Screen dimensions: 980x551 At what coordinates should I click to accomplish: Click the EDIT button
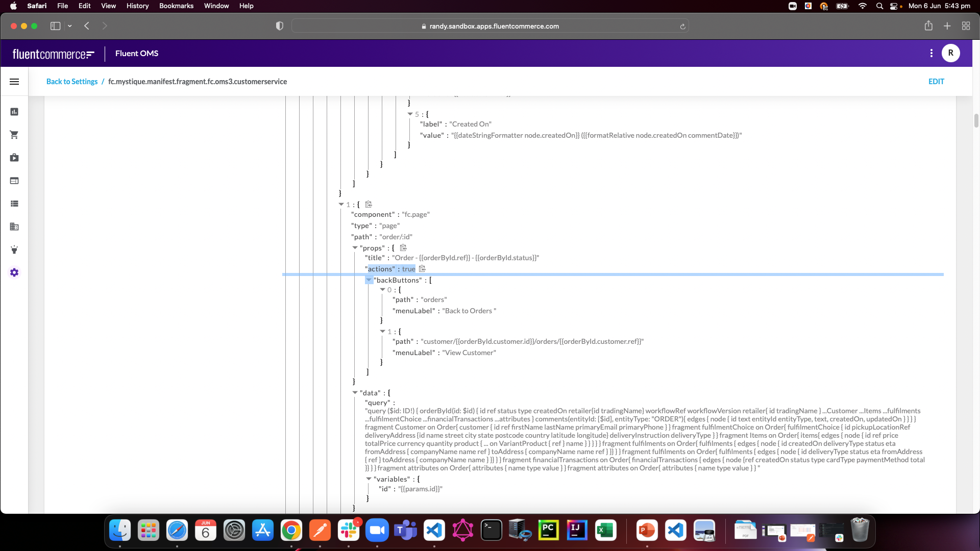coord(936,82)
